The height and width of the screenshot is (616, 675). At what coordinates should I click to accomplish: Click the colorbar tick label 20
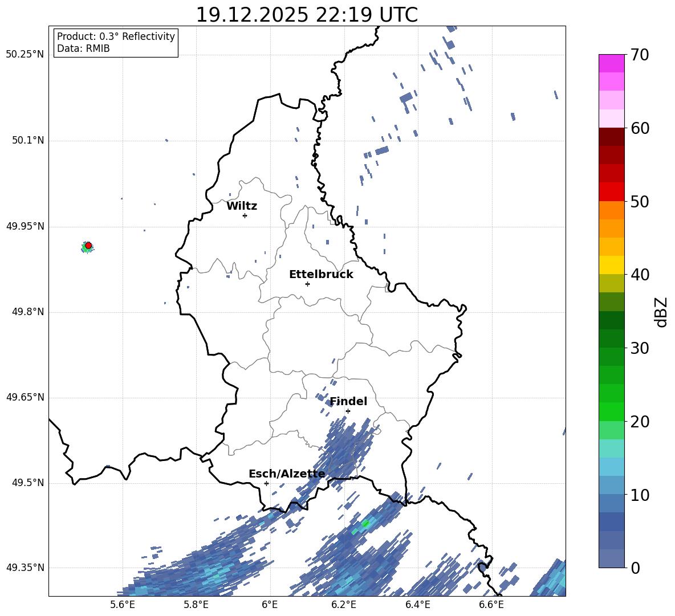tap(640, 422)
